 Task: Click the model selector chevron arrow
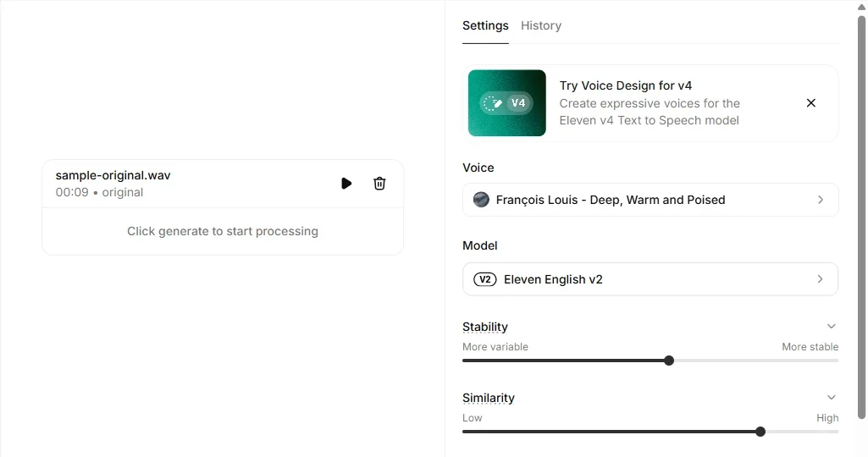click(821, 278)
